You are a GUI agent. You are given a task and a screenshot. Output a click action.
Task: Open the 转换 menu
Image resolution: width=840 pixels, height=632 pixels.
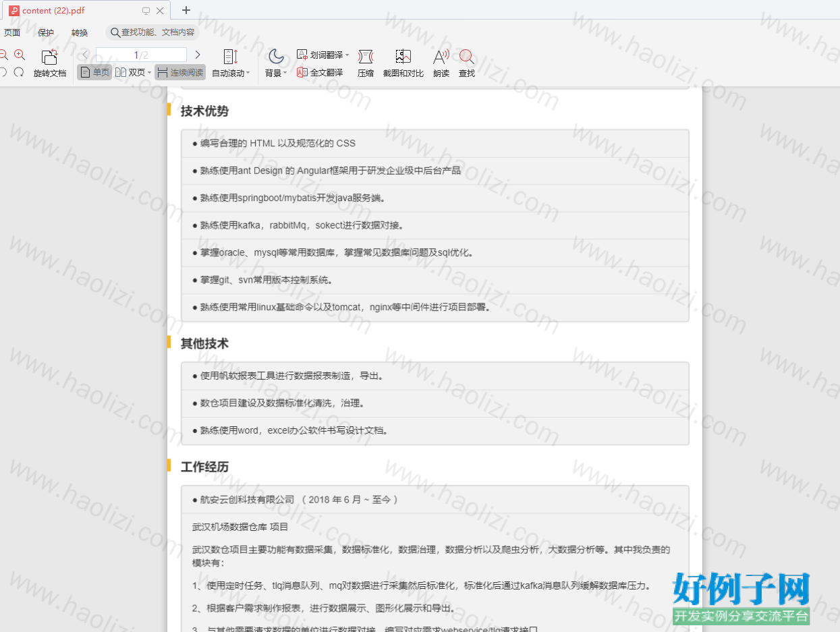pyautogui.click(x=80, y=32)
